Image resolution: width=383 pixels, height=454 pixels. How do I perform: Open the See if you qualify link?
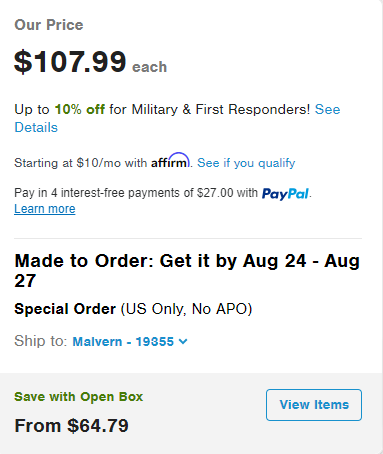point(246,163)
